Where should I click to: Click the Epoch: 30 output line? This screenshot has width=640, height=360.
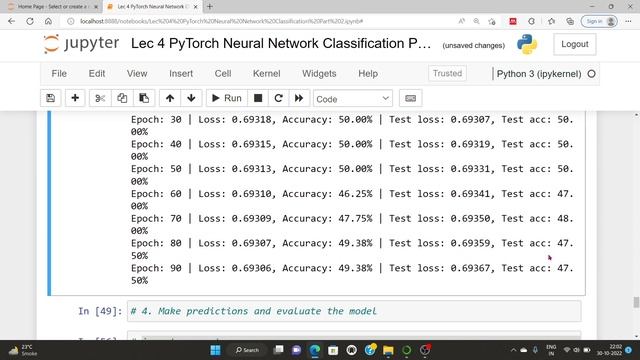[352, 126]
